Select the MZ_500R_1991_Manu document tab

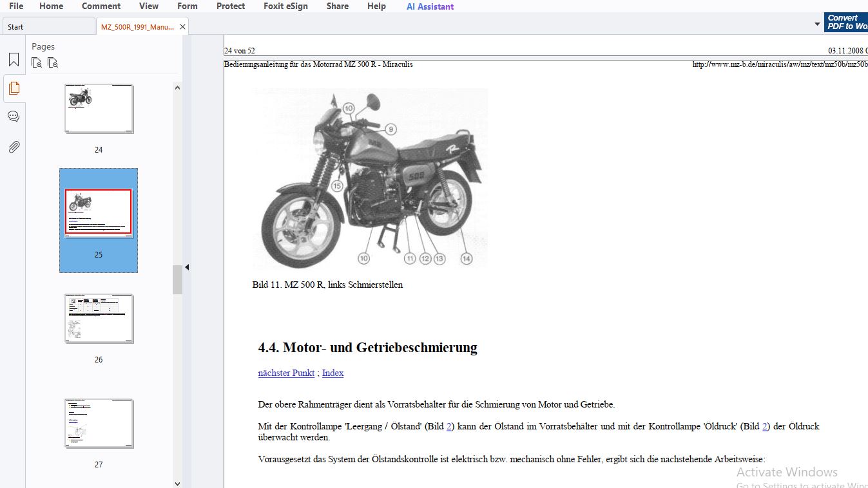point(137,27)
